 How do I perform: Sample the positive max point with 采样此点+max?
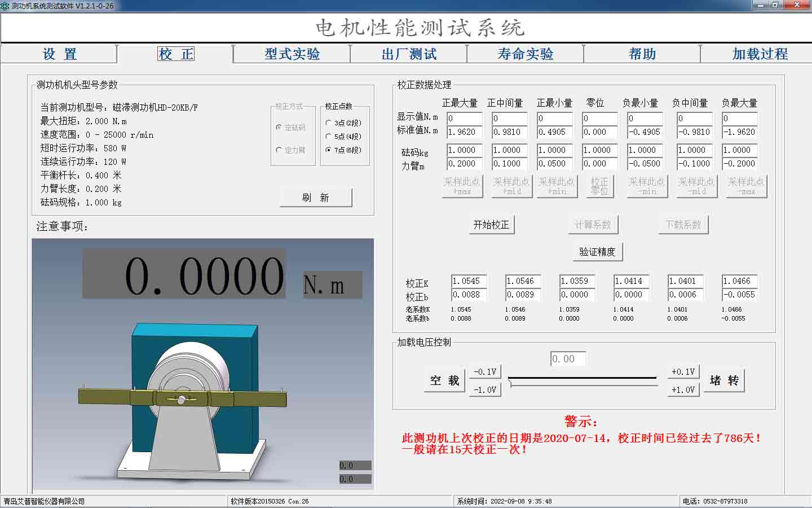tap(462, 186)
